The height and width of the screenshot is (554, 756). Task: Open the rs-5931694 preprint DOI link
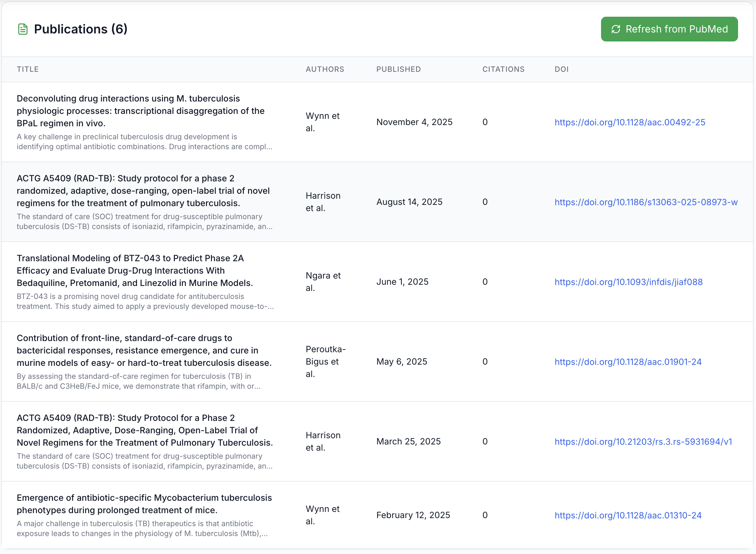tap(643, 442)
